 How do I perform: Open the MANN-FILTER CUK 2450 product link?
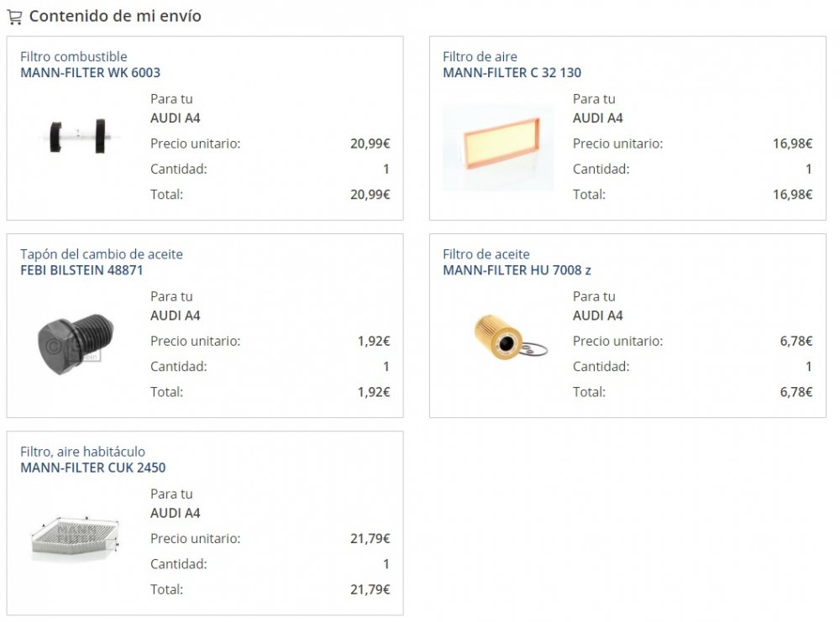point(92,468)
